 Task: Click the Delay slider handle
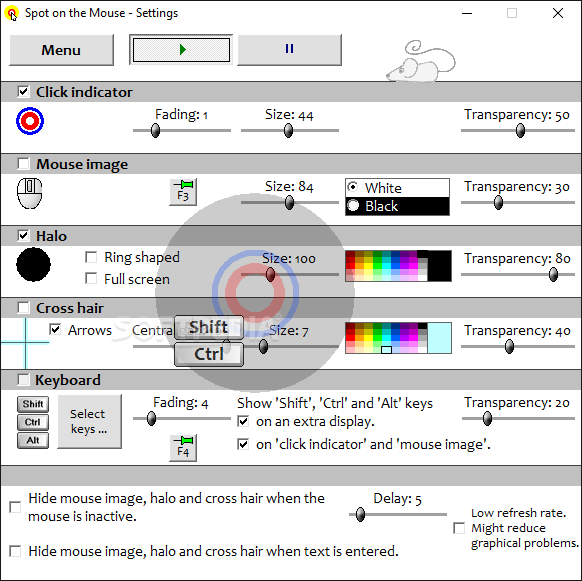360,515
